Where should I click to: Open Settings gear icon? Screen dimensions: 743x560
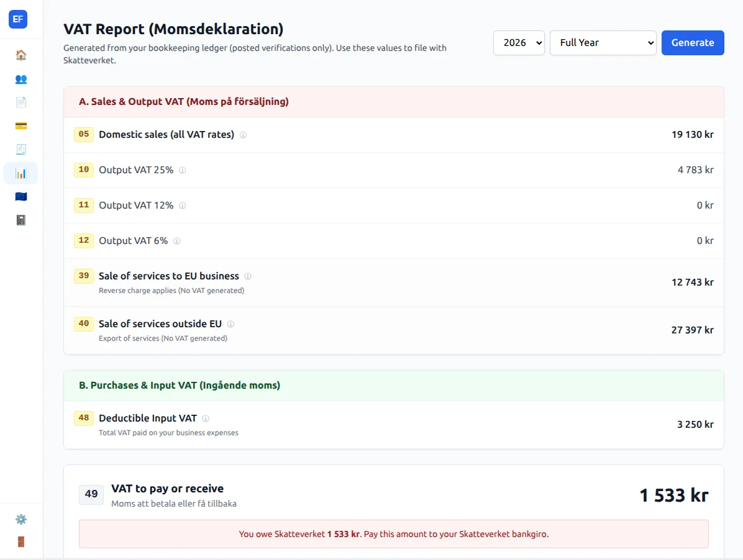click(x=21, y=519)
